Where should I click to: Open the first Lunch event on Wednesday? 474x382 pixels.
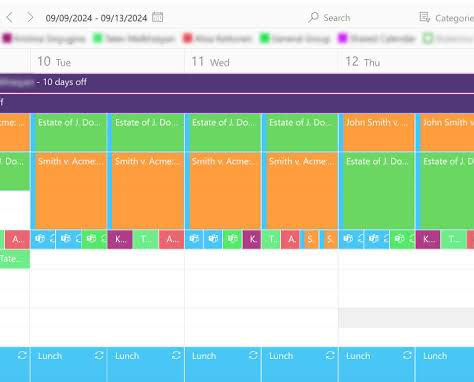pos(223,364)
